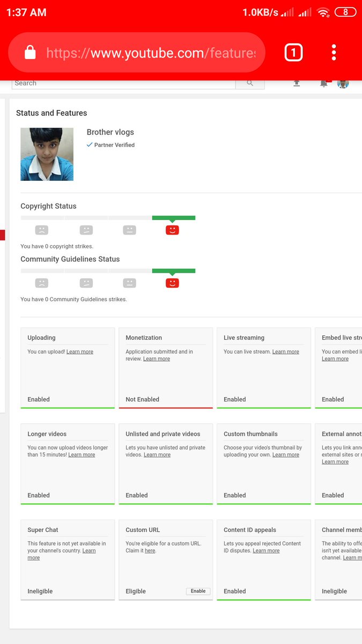Viewport: 362px width, 644px height.
Task: Click the Live streaming card title
Action: point(244,338)
